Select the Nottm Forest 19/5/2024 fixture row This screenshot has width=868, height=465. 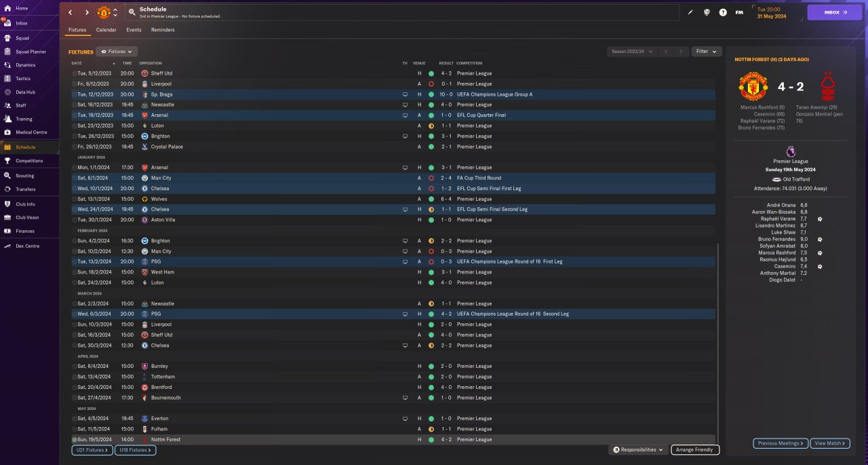coord(393,440)
